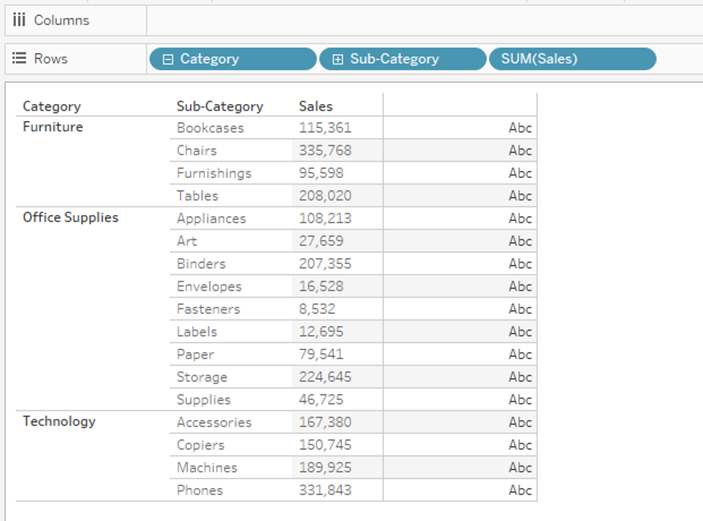The image size is (703, 521).
Task: Select the Technology category label
Action: 59,421
